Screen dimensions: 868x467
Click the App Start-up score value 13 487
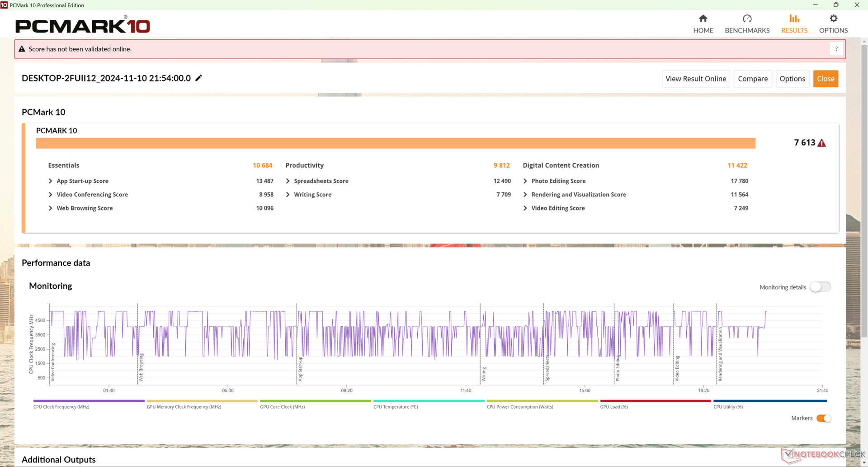point(264,181)
